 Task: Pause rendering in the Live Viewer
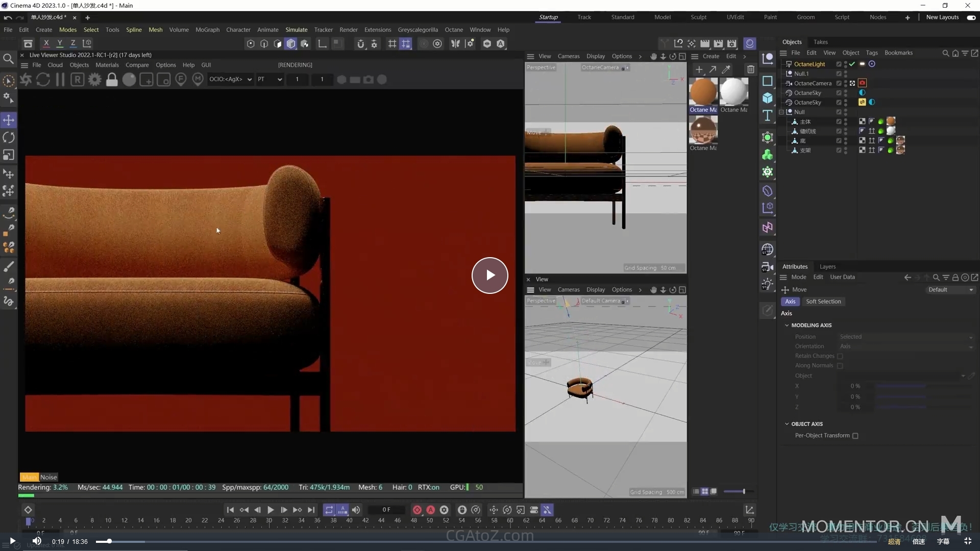[60, 80]
